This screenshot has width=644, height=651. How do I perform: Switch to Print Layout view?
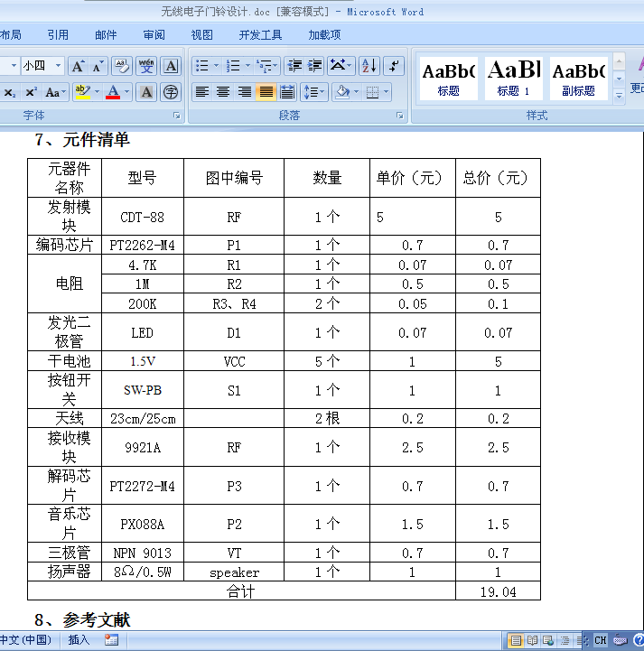click(516, 641)
